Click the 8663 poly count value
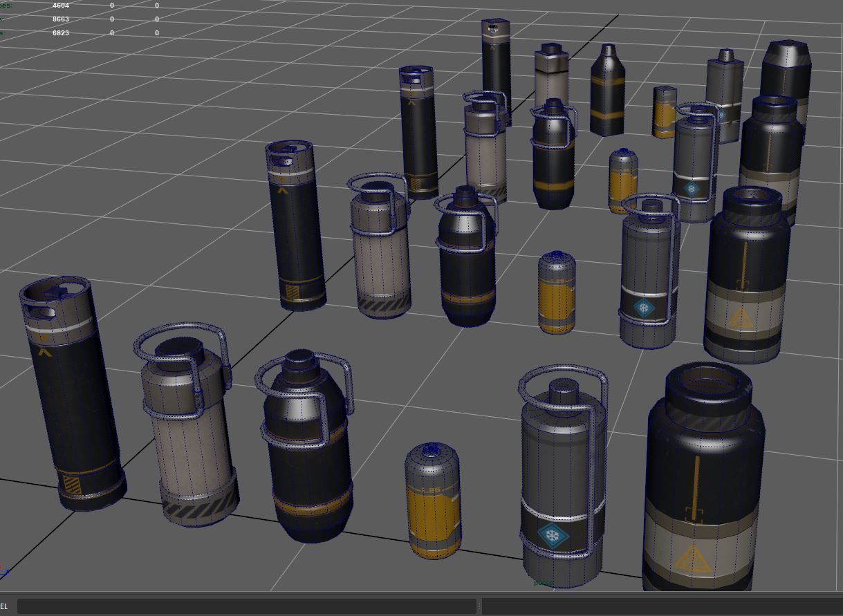The width and height of the screenshot is (843, 616). [61, 19]
